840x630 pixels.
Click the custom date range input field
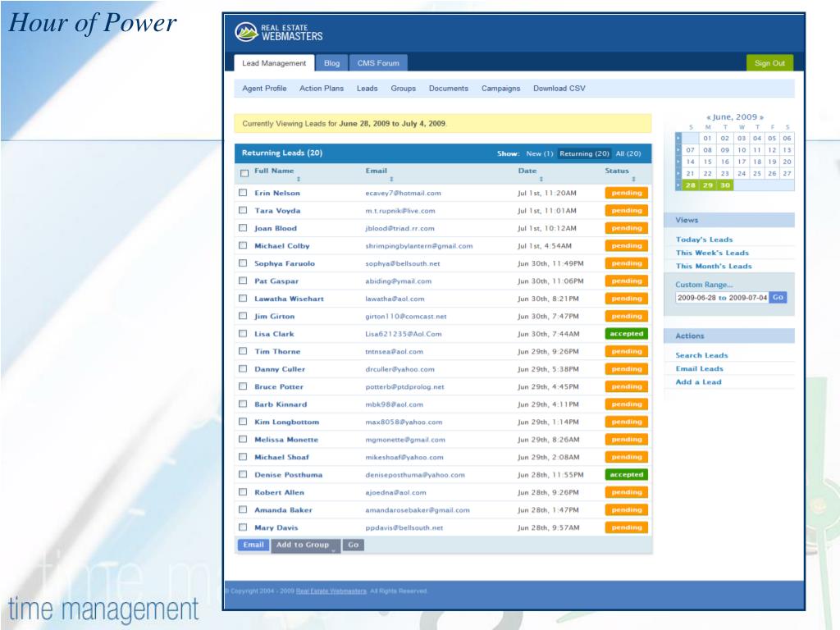click(x=722, y=297)
